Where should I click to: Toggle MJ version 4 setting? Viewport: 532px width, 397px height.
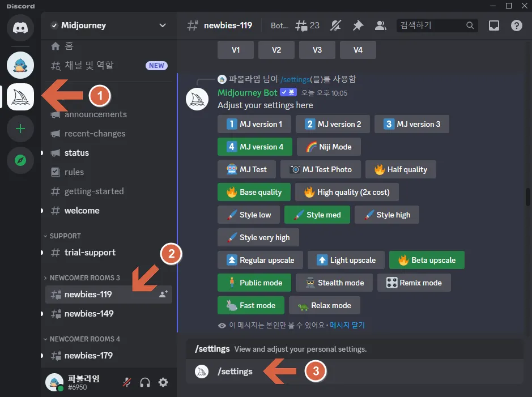click(x=255, y=147)
